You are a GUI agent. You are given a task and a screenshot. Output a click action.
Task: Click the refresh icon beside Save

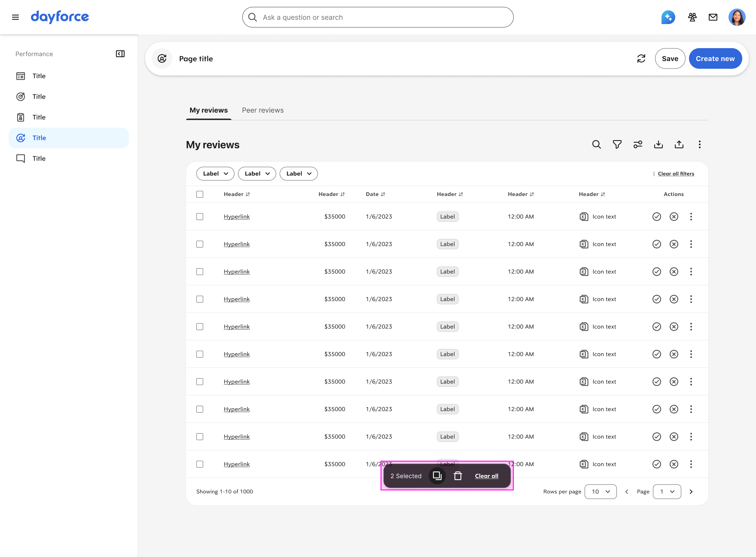tap(641, 59)
